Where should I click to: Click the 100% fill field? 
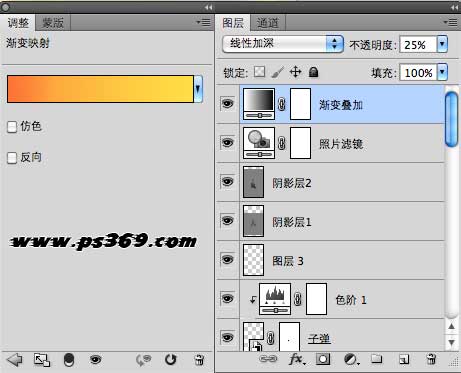(418, 72)
